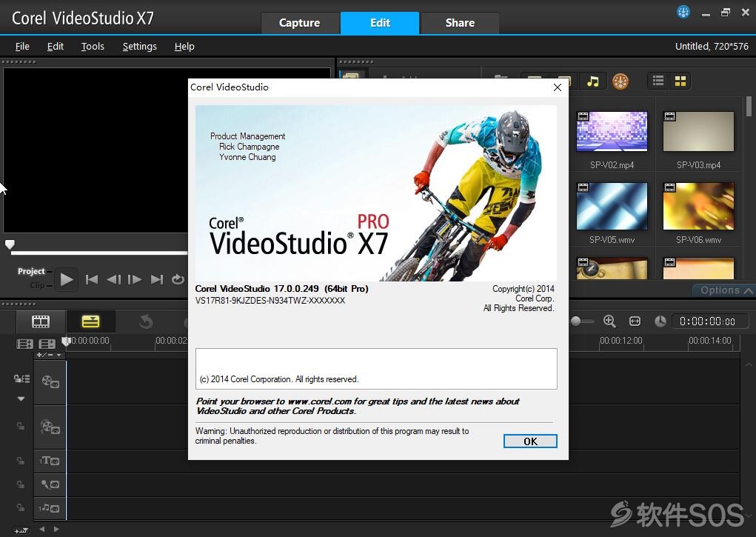Open the File menu
Viewport: 756px width, 537px height.
coord(22,47)
